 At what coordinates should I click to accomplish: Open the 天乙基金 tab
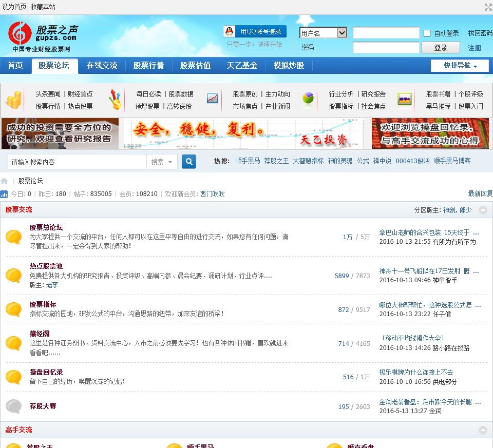(242, 65)
